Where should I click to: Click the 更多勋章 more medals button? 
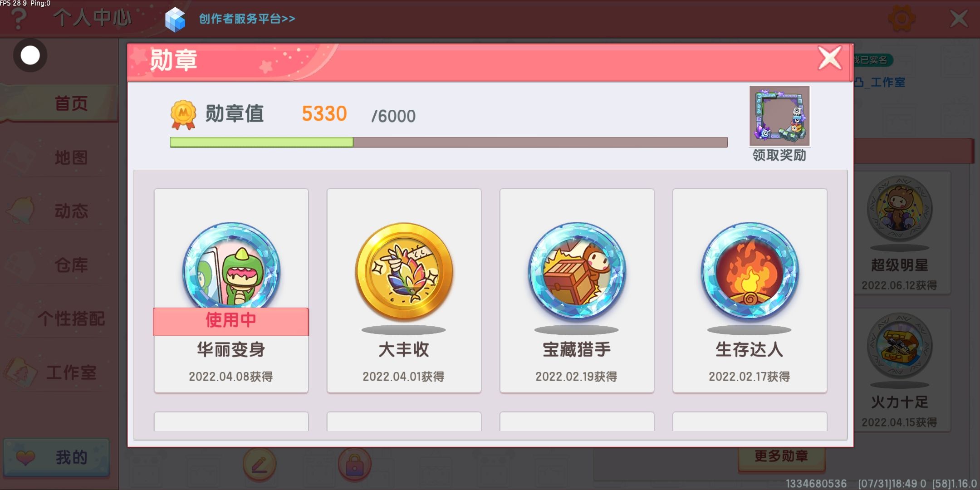781,456
